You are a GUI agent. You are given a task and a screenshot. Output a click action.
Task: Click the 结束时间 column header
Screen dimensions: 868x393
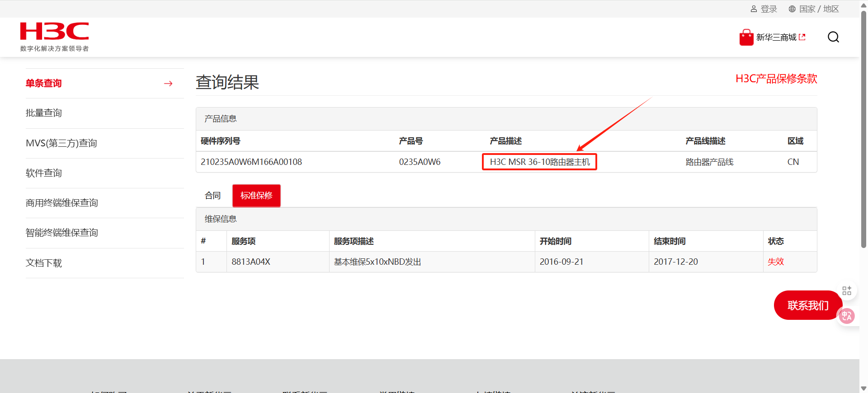click(670, 241)
